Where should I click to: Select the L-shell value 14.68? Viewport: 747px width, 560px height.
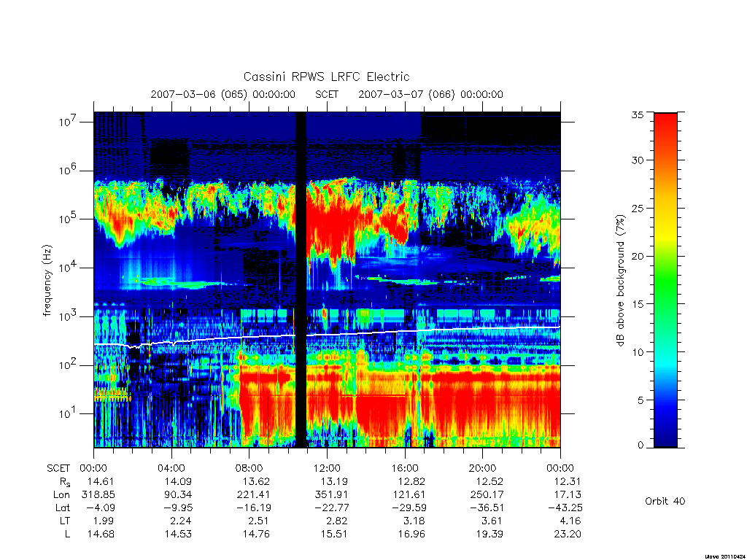101,534
